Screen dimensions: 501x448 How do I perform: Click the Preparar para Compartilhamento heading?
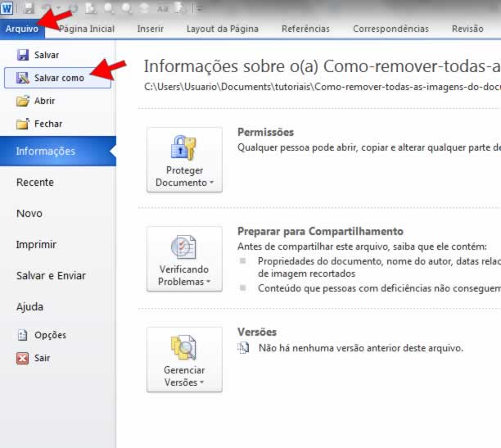[x=320, y=232]
